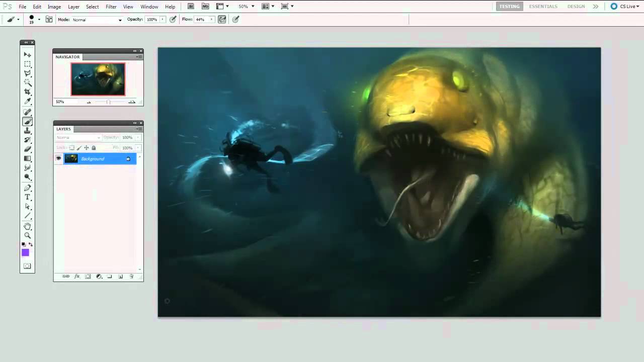Toggle tablet pressure for size
Screen dimensions: 644x362
235,20
